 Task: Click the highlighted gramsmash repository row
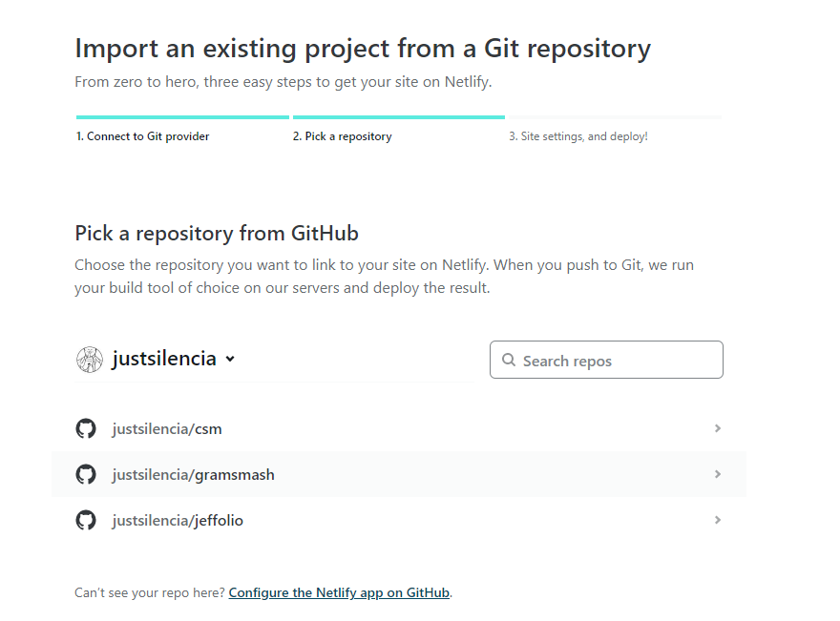(x=399, y=474)
